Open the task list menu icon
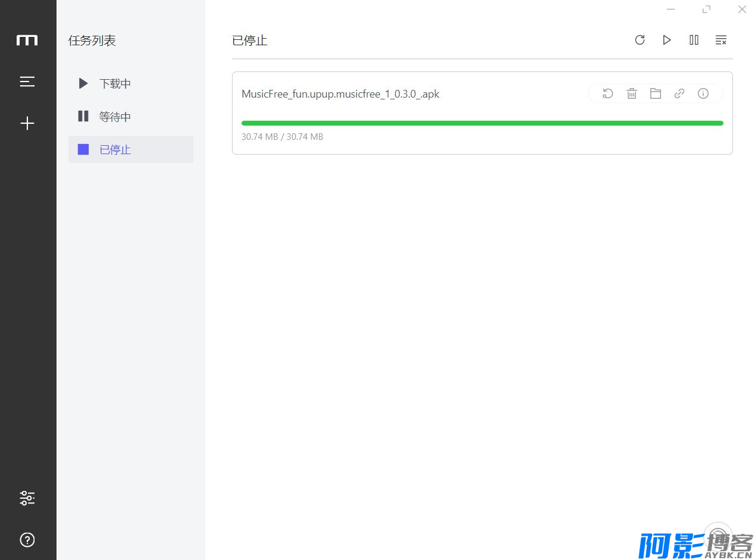Screen dimensions: 755x560 click(x=27, y=82)
